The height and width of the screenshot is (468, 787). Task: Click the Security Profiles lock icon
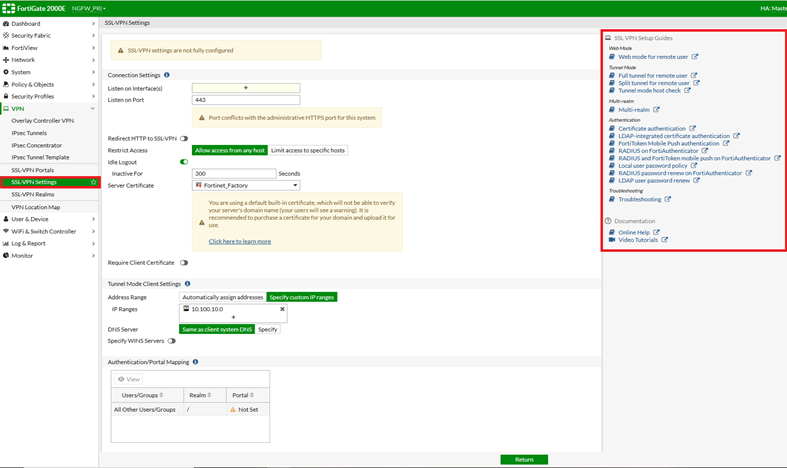6,96
